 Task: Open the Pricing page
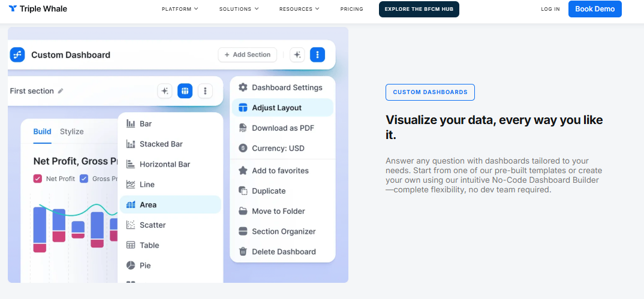click(x=351, y=9)
